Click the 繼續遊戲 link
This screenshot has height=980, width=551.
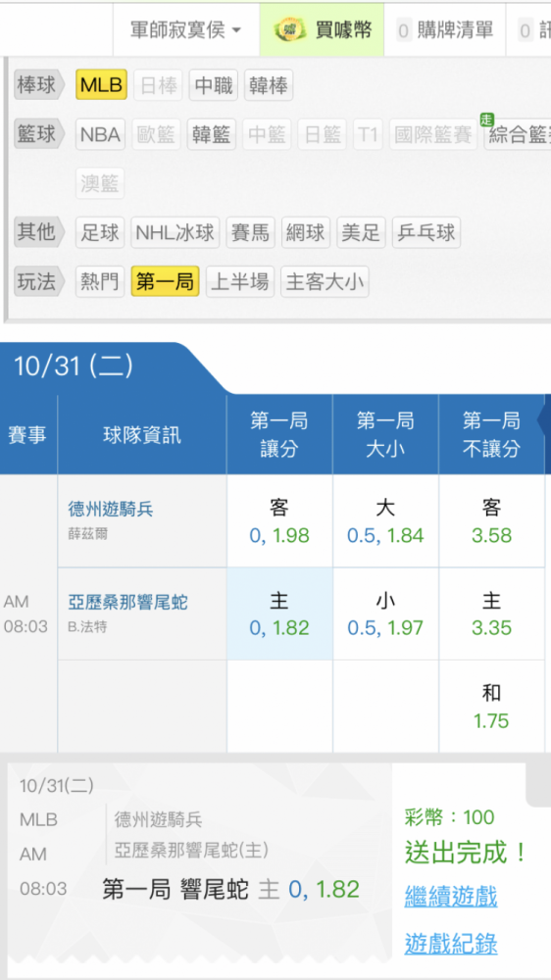coord(451,897)
